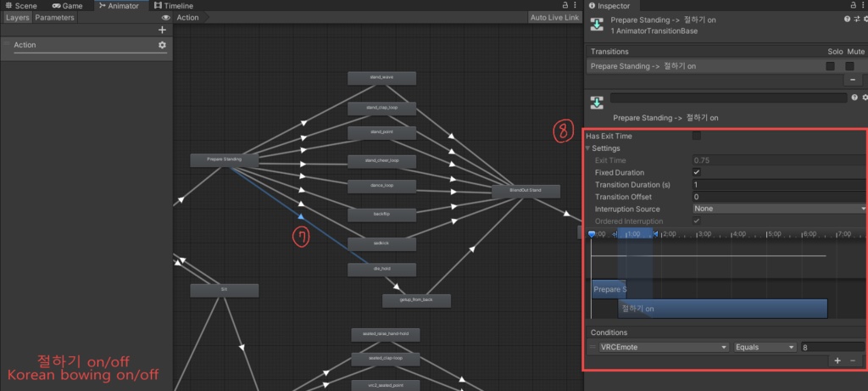Select the Prepare S clip in timeline
The width and height of the screenshot is (868, 391).
(x=609, y=289)
